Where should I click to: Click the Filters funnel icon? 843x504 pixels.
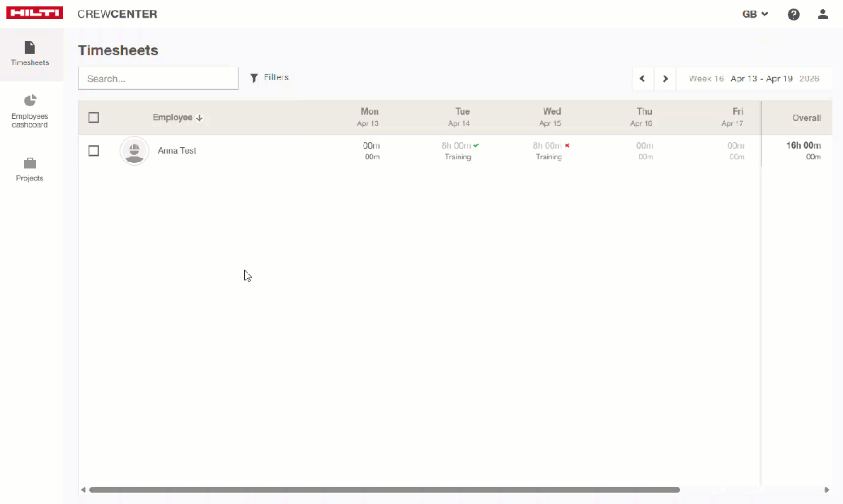tap(254, 79)
